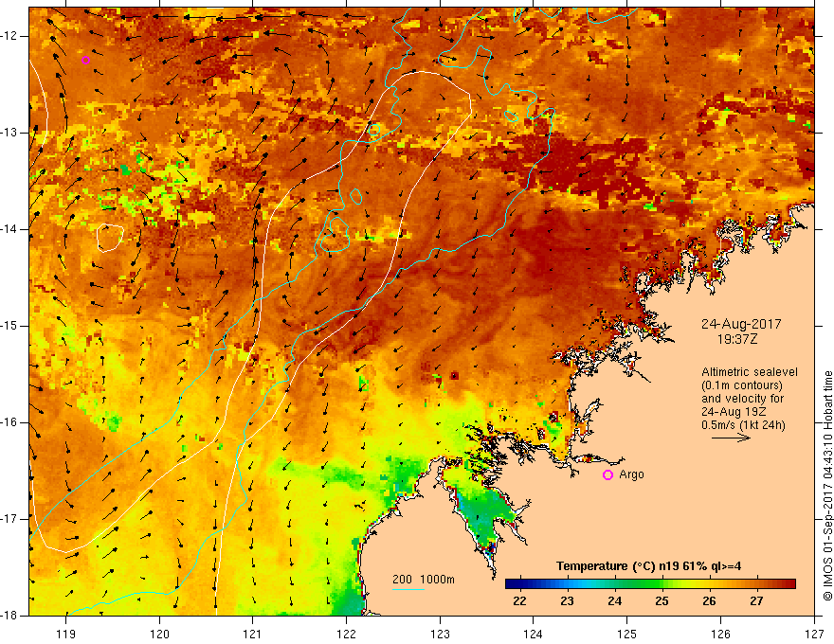Click the 119 longitude axis label

tap(66, 634)
